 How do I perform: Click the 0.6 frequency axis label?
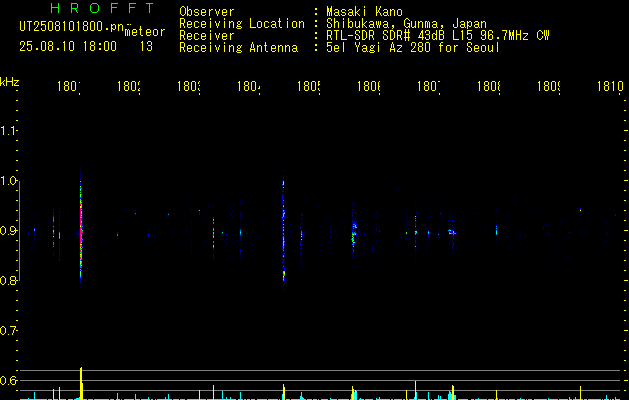click(8, 380)
